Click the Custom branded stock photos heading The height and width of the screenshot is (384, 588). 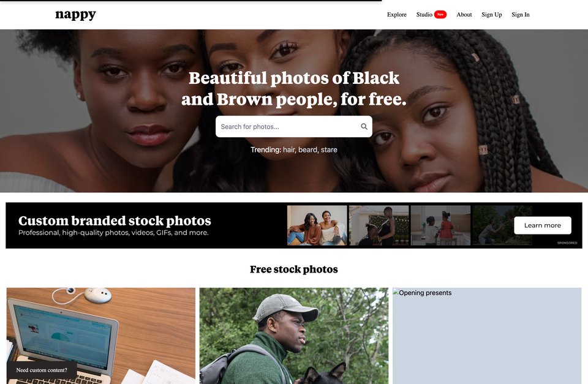[x=115, y=220]
